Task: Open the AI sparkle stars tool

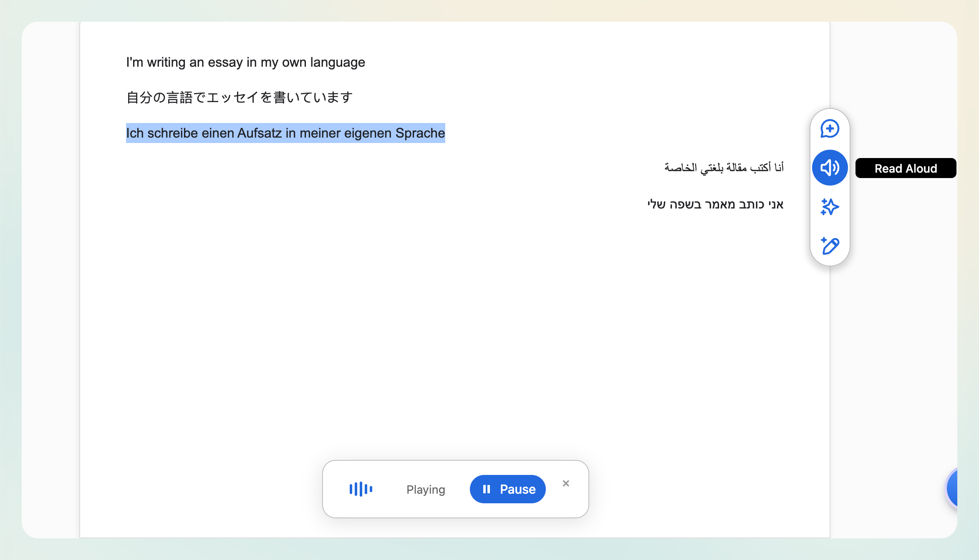Action: 830,207
